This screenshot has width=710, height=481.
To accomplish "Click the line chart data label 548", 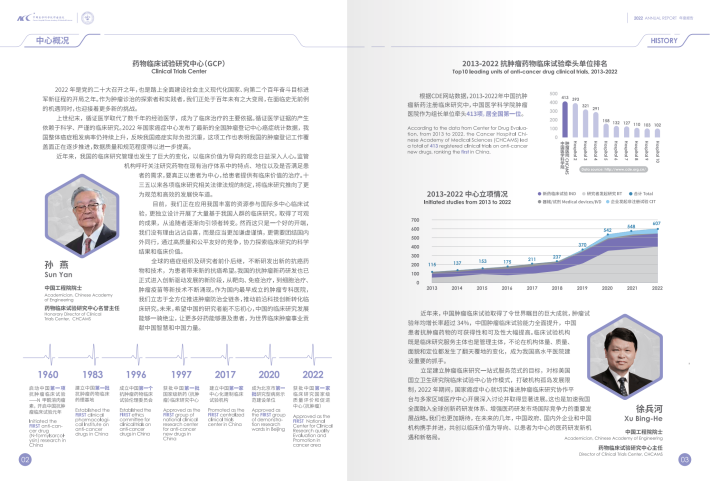I will click(631, 226).
